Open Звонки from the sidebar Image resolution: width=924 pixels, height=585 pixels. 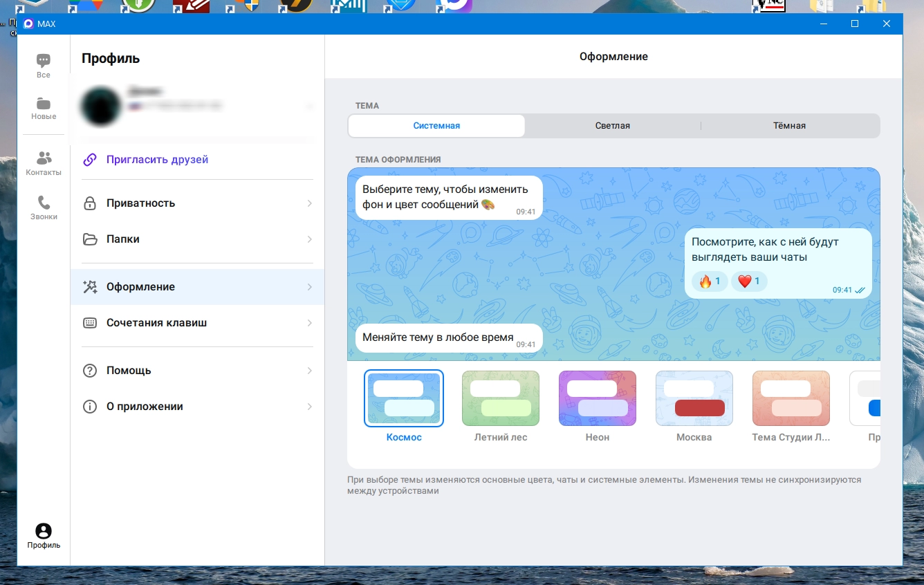(44, 207)
